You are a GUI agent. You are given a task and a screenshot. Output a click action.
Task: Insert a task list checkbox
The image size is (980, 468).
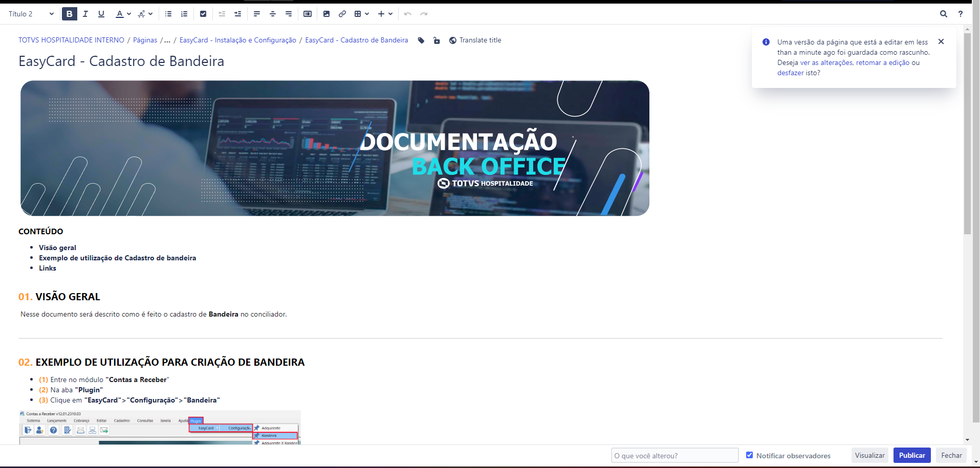tap(203, 14)
